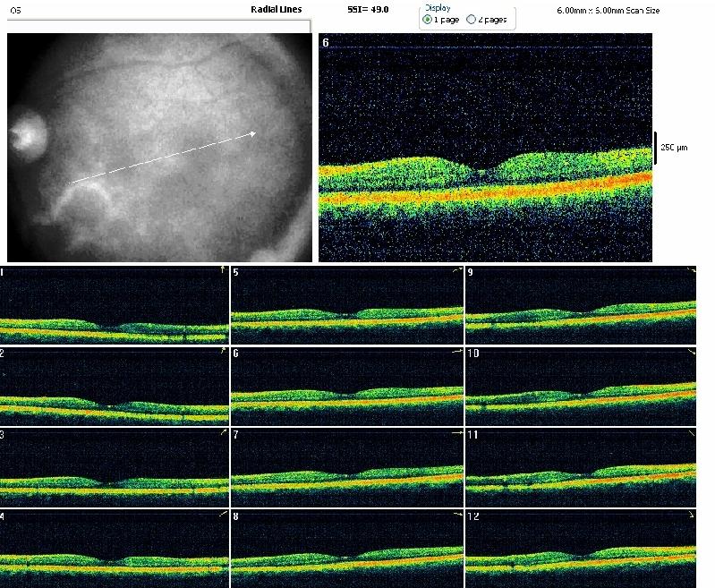Click the direction arrow icon on scan 5
Image resolution: width=715 pixels, height=588 pixels.
[456, 270]
